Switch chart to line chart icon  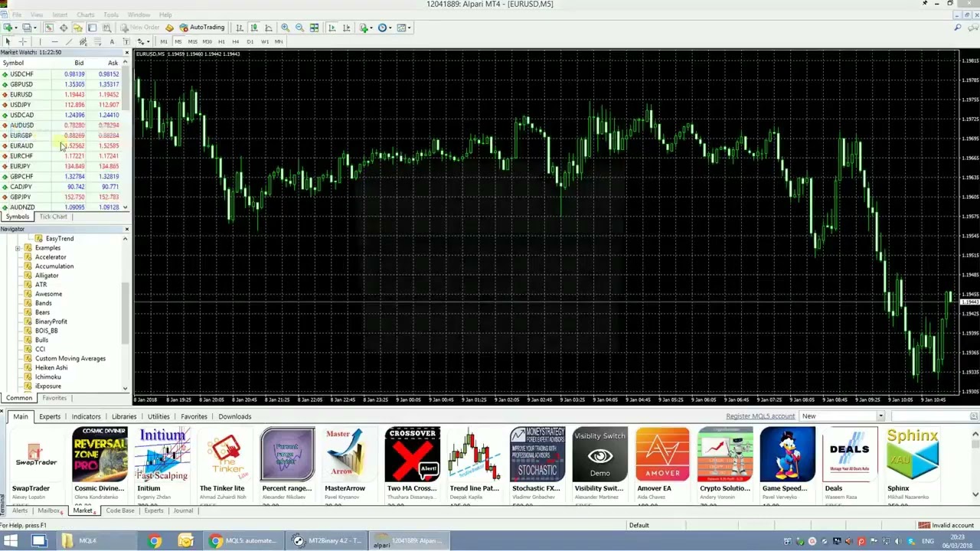pyautogui.click(x=269, y=28)
